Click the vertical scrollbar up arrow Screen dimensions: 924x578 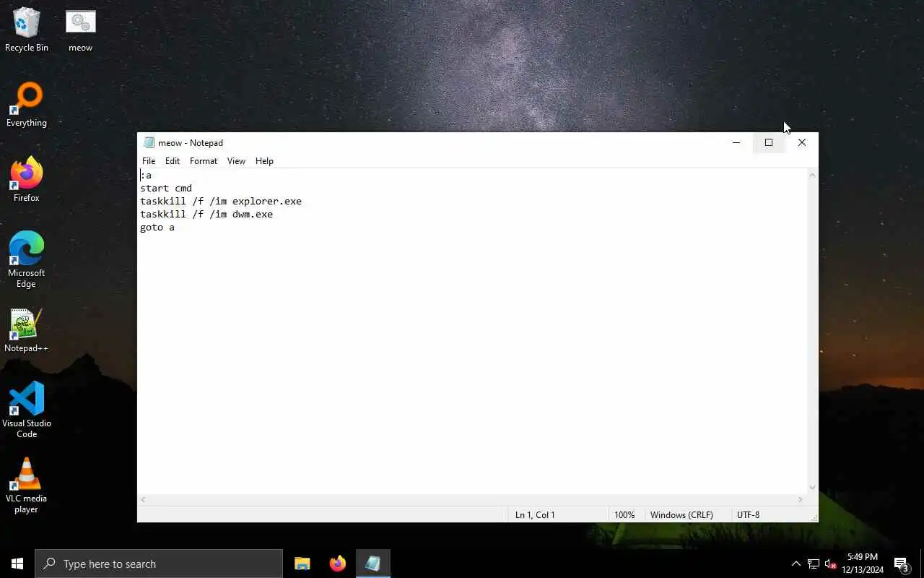pyautogui.click(x=812, y=175)
